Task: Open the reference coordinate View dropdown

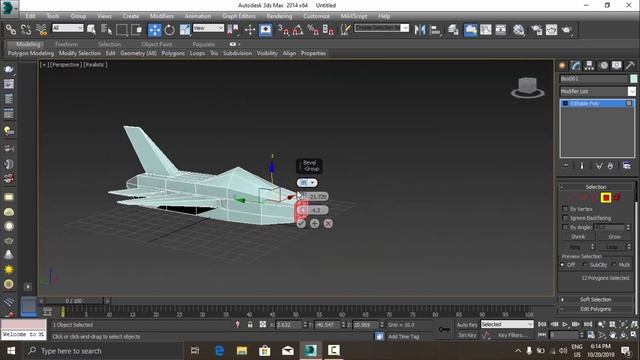Action: pyautogui.click(x=208, y=28)
